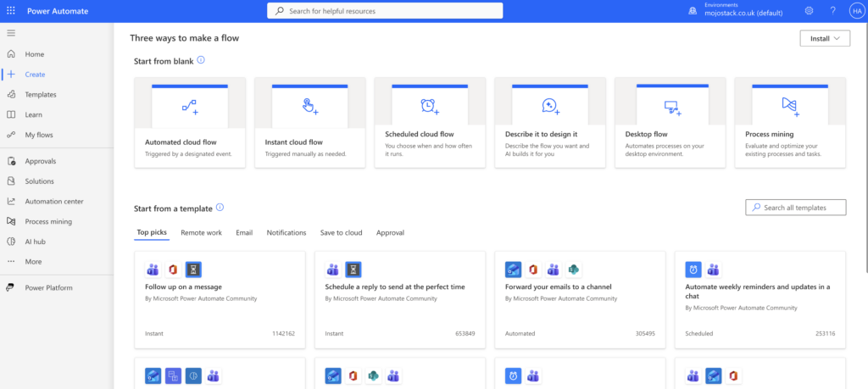Open the environments picker icon
Viewport: 868px width, 389px height.
point(693,11)
